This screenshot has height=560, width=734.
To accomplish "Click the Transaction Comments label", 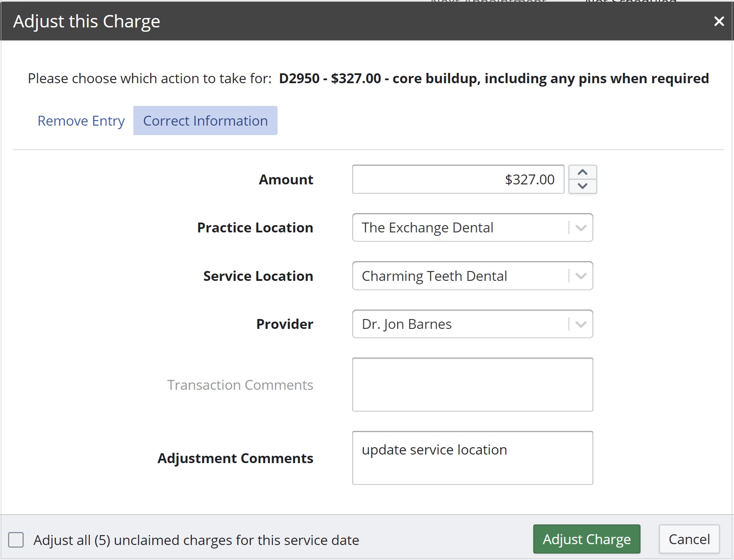I will pos(240,385).
